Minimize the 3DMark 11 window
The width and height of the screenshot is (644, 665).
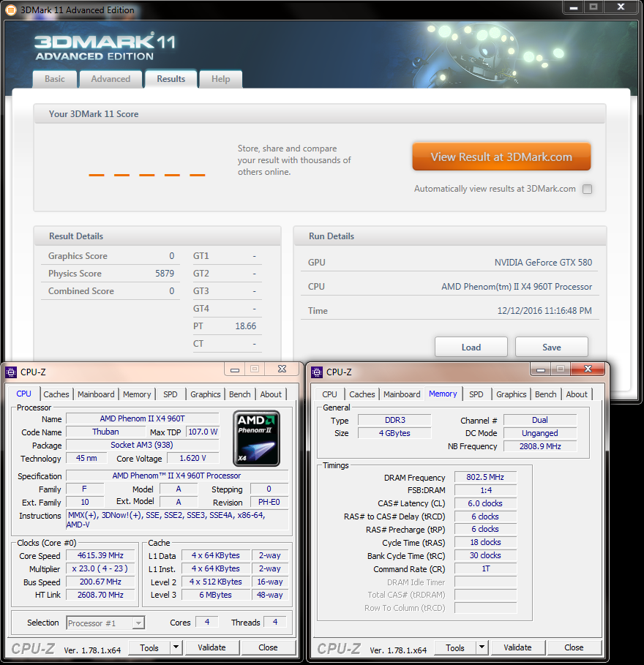(574, 7)
